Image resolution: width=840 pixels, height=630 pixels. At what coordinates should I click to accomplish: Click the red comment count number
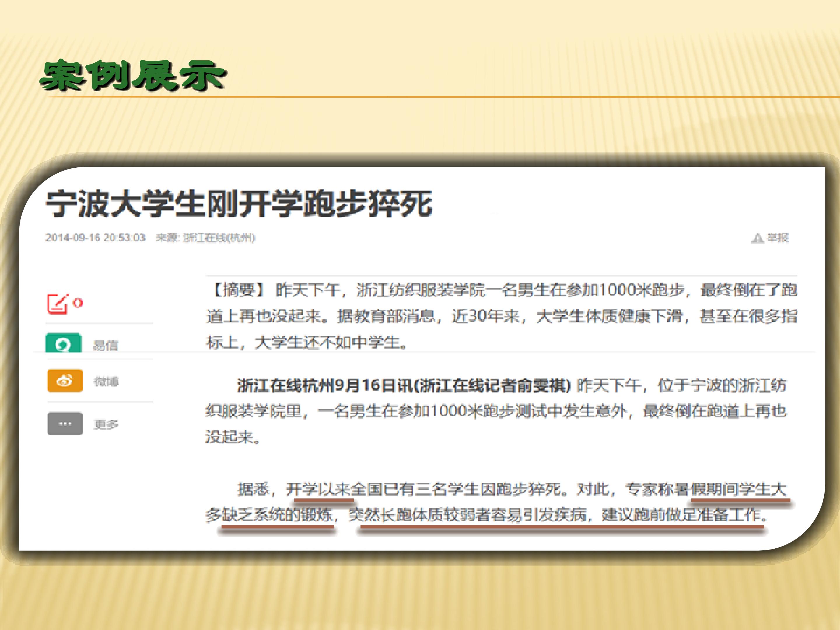coord(78,303)
